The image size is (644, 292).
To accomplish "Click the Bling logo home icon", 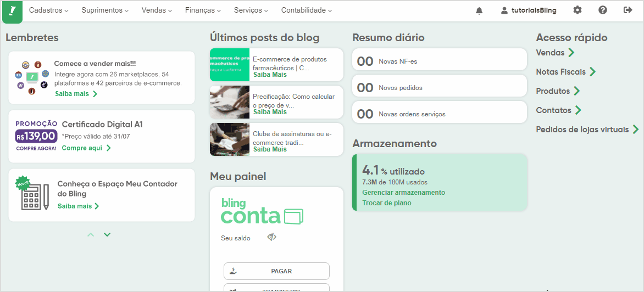I will pos(12,11).
